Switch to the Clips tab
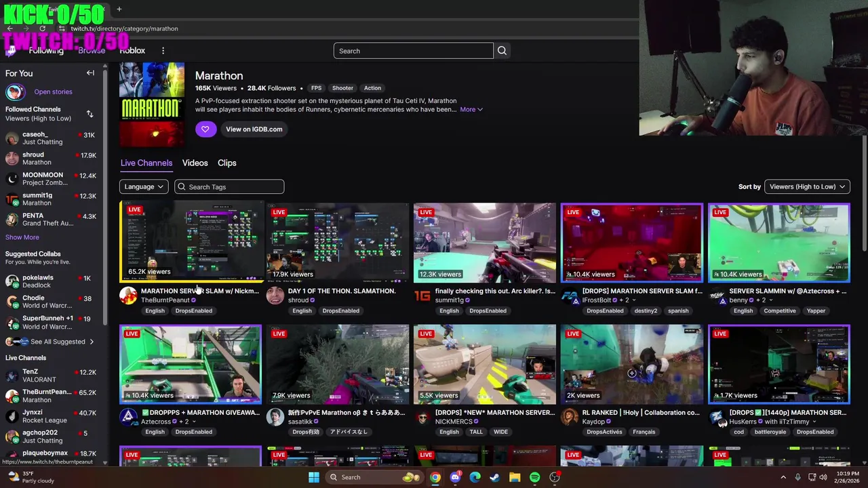 (x=227, y=163)
